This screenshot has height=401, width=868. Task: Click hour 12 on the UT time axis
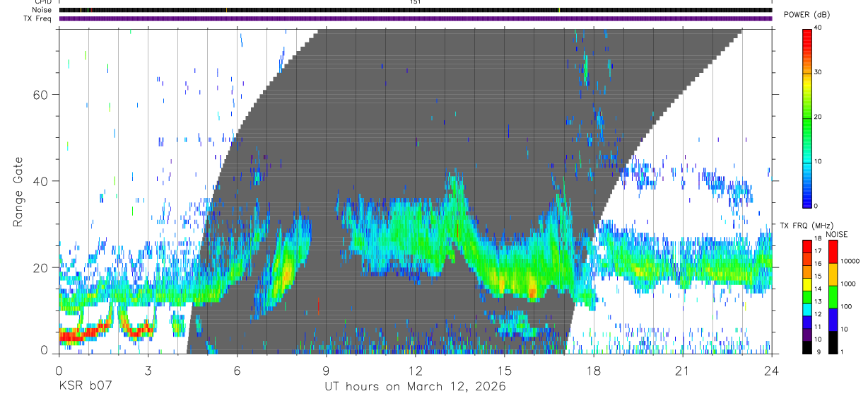[x=415, y=369]
